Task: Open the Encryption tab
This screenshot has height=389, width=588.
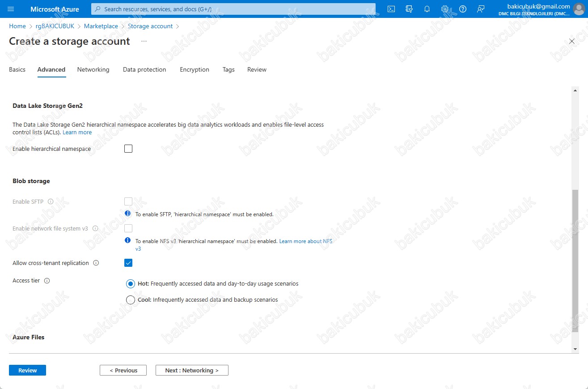Action: (x=195, y=69)
